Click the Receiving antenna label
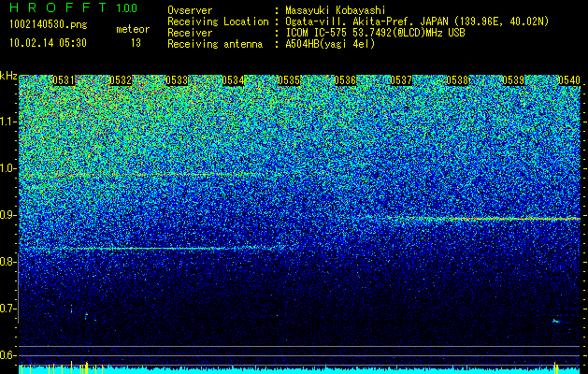This screenshot has width=588, height=374. pos(215,44)
